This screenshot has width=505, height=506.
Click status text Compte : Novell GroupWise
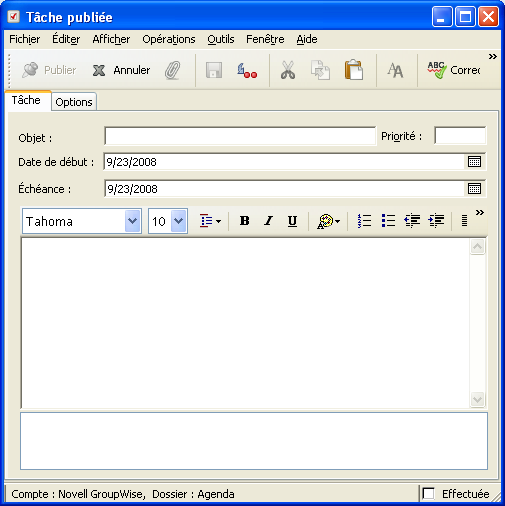(78, 494)
